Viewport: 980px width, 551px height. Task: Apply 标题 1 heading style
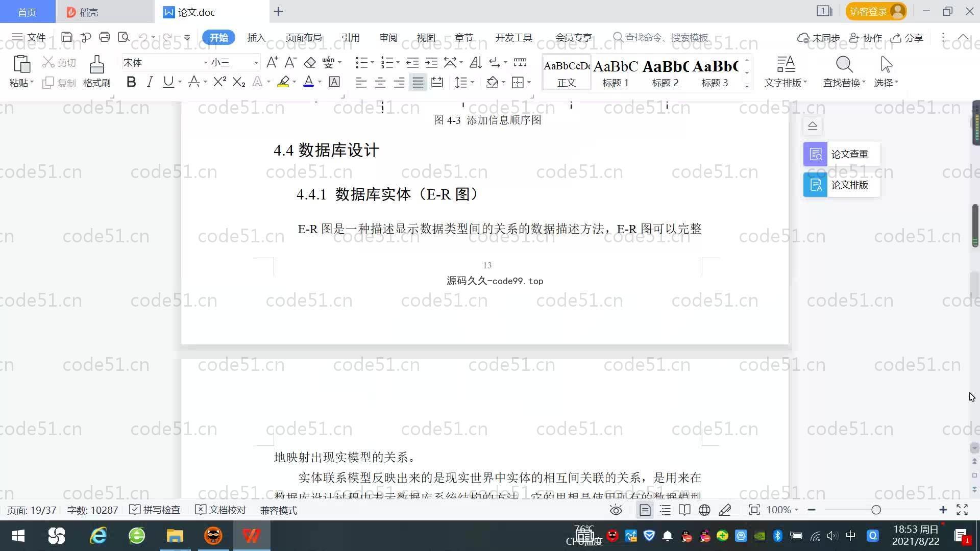click(x=616, y=72)
